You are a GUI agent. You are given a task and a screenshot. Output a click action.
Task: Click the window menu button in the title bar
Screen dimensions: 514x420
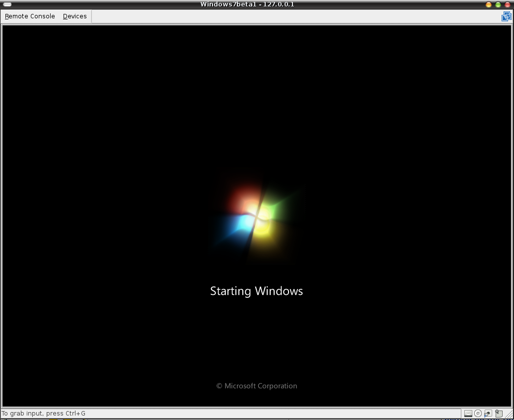7,4
